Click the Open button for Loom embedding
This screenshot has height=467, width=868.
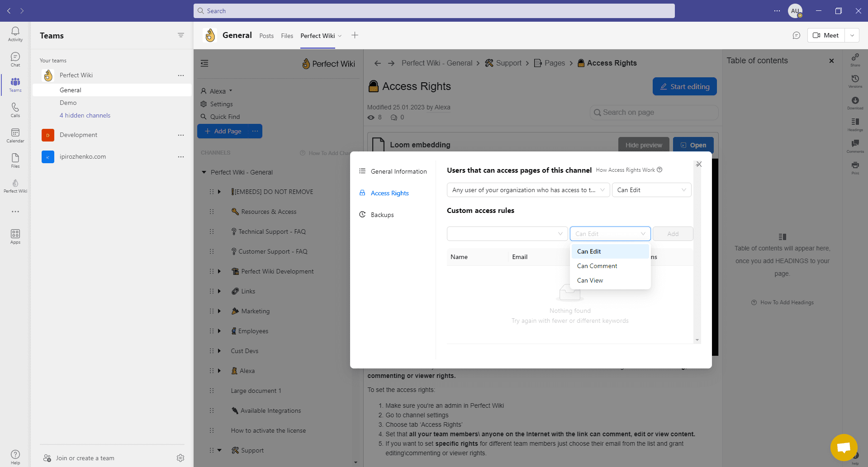coord(693,145)
